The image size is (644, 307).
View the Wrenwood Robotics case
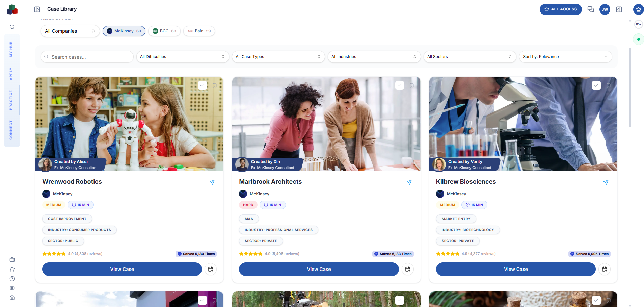pyautogui.click(x=122, y=269)
